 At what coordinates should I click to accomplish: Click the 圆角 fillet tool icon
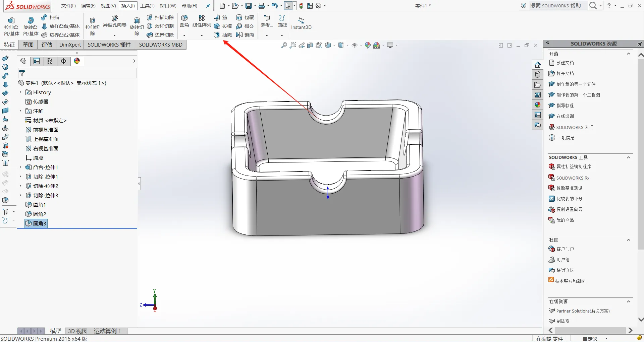(x=184, y=18)
